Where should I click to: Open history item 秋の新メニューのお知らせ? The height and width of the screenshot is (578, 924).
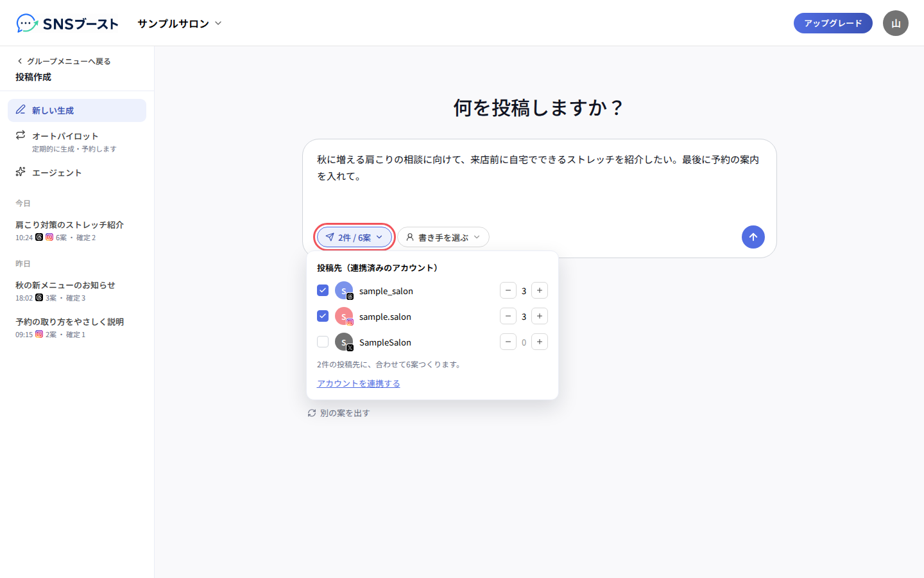point(77,291)
